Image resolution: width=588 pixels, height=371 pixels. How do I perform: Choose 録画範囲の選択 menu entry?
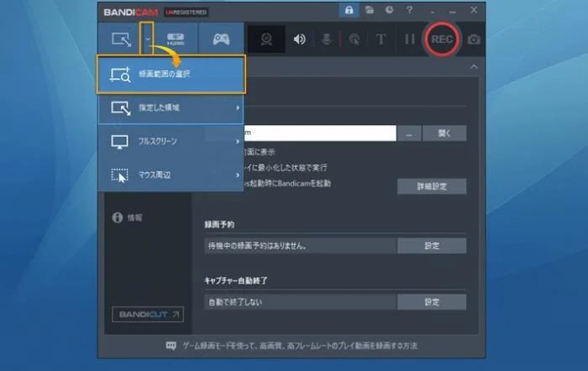click(171, 74)
